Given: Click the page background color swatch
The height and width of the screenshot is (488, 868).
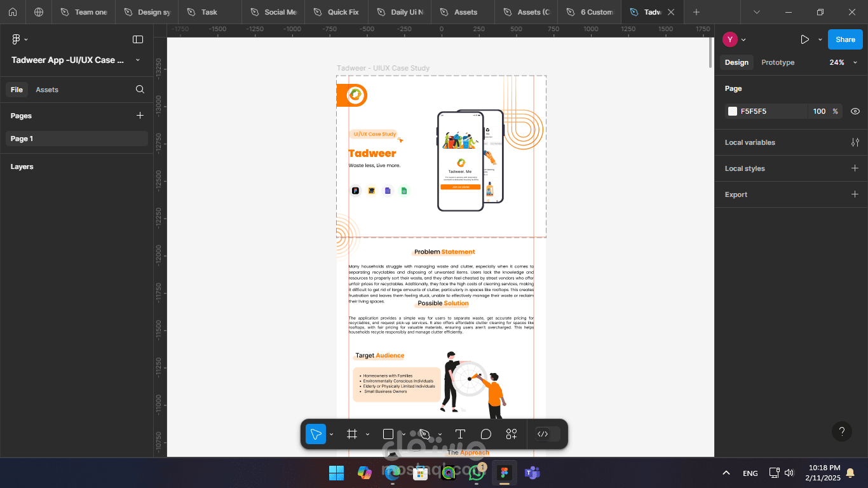Looking at the screenshot, I should pos(733,111).
